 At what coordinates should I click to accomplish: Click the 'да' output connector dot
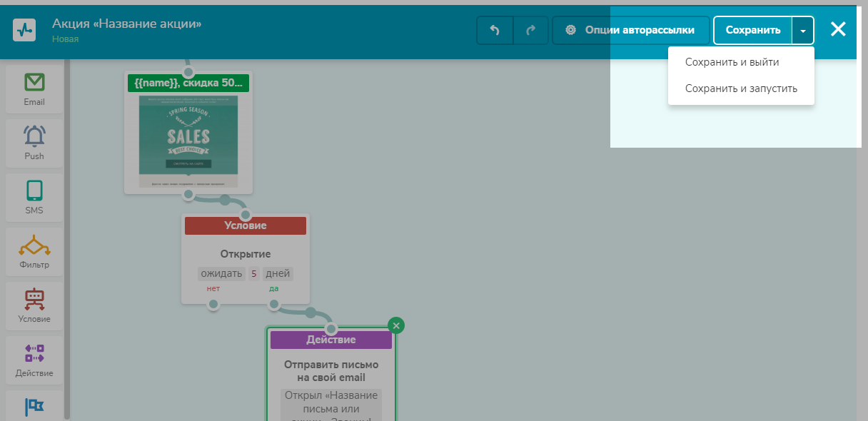coord(274,305)
